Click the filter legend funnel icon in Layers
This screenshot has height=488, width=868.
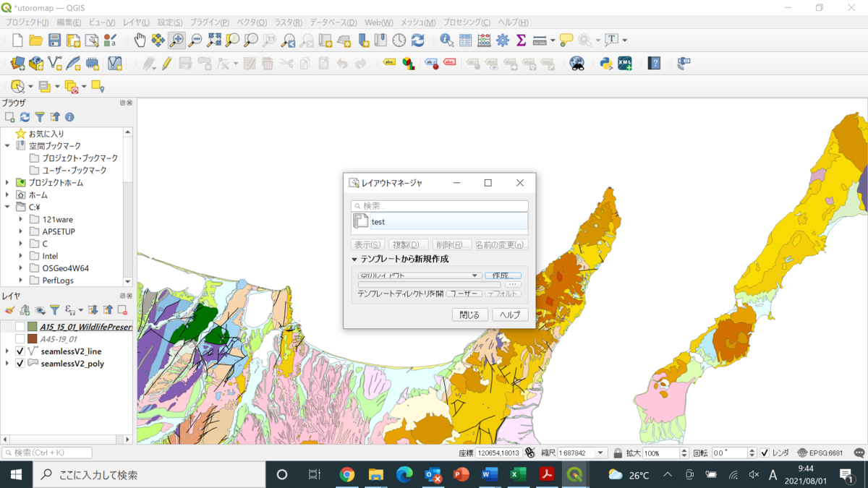coord(54,310)
